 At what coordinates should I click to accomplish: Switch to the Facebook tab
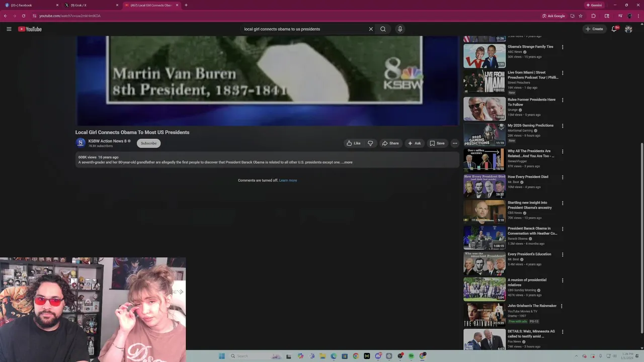(x=30, y=5)
